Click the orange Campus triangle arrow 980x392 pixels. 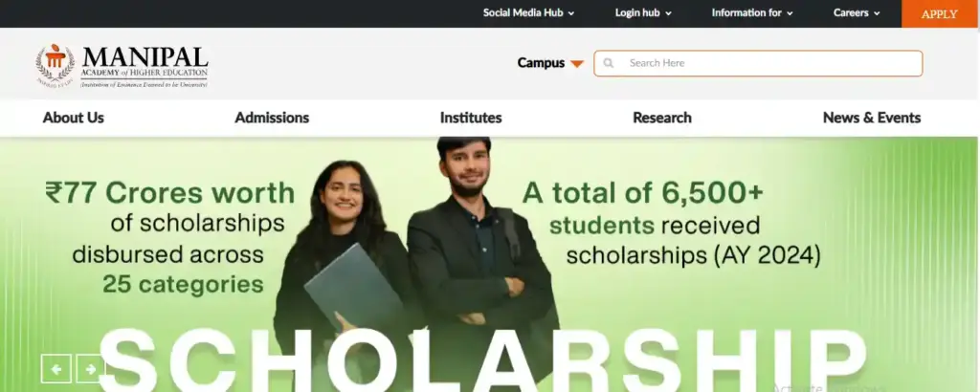pos(577,64)
